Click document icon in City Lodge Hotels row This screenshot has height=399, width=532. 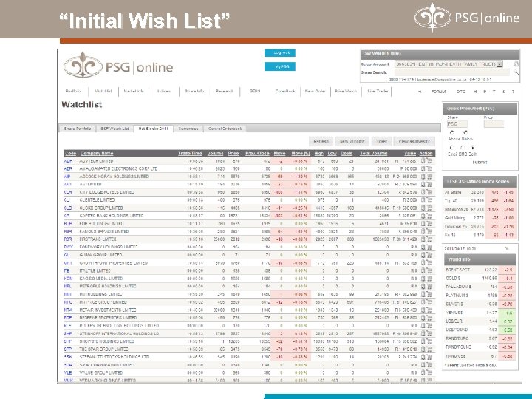(423, 192)
